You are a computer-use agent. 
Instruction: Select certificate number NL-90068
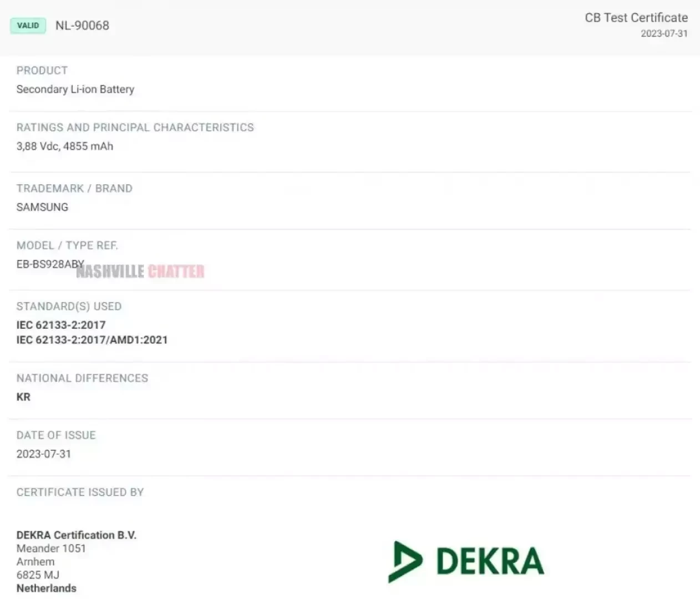coord(82,26)
